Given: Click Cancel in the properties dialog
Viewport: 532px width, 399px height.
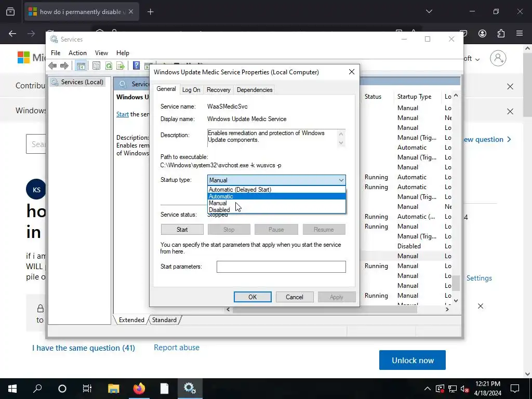Looking at the screenshot, I should (x=295, y=297).
